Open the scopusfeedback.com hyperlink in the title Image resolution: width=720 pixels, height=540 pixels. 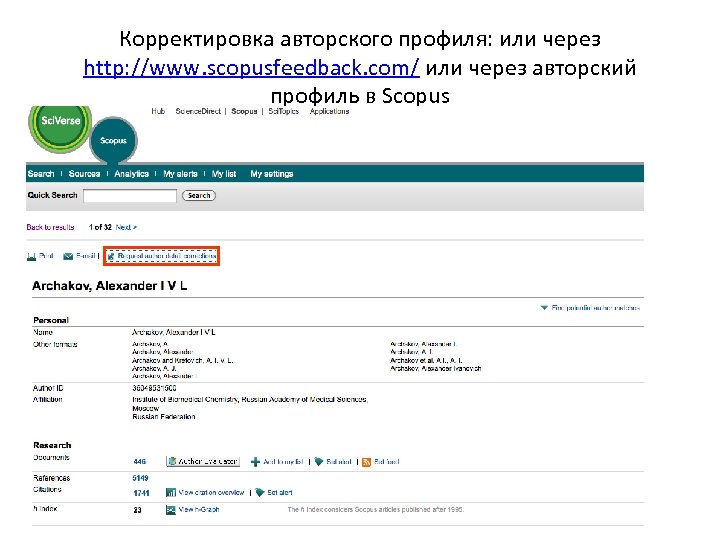(251, 68)
